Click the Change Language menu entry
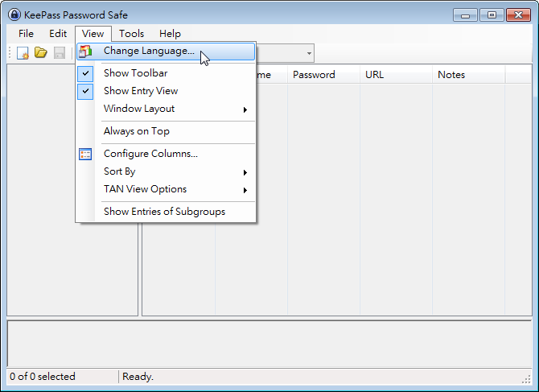Viewport: 539px width, 392px height. click(x=166, y=52)
